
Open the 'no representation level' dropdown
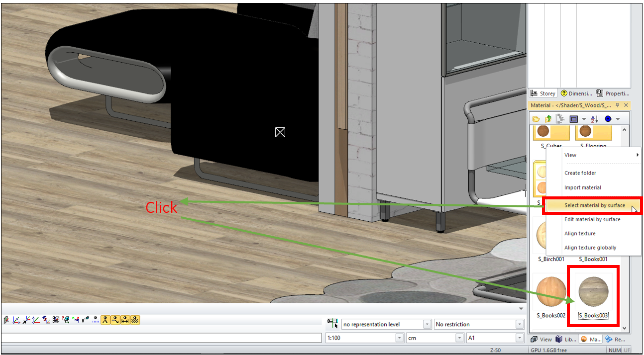pyautogui.click(x=427, y=324)
